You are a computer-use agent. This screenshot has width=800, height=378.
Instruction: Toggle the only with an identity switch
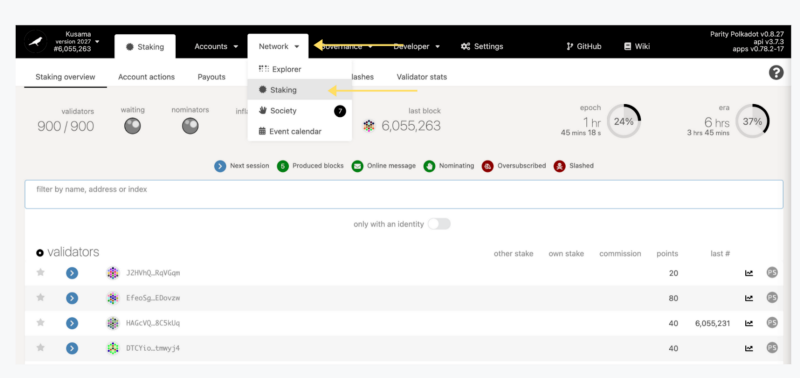click(439, 224)
